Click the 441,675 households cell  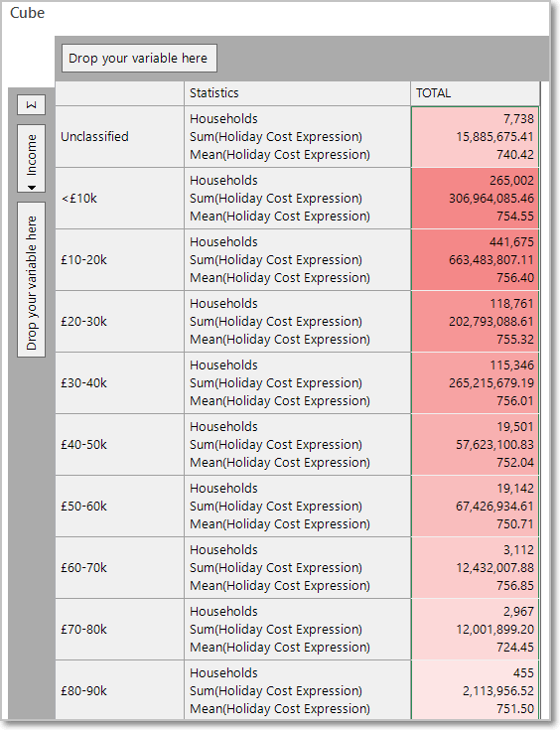point(511,242)
